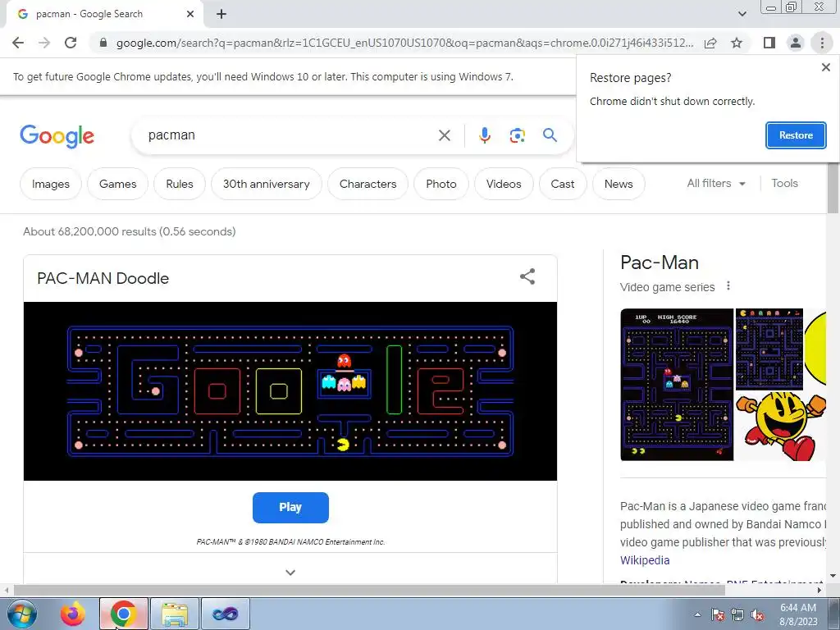
Task: Open the Pac-Man arcade maze screenshot
Action: click(677, 384)
